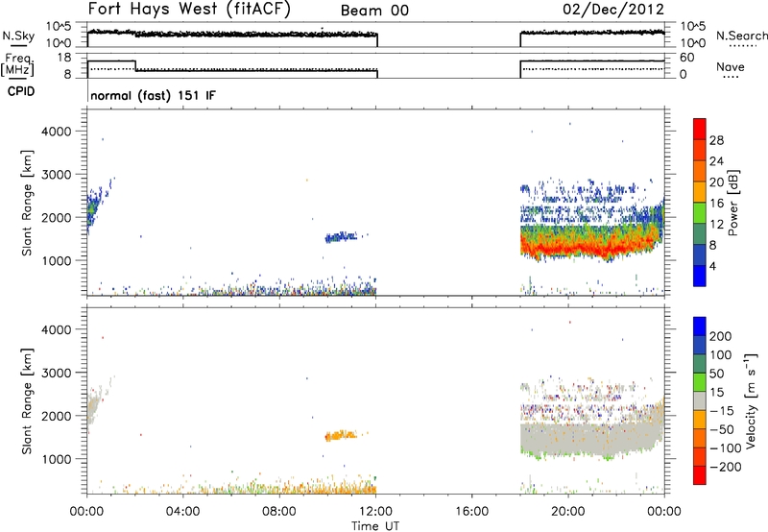Click the "Nave" legend label
The image size is (768, 532).
(x=730, y=66)
